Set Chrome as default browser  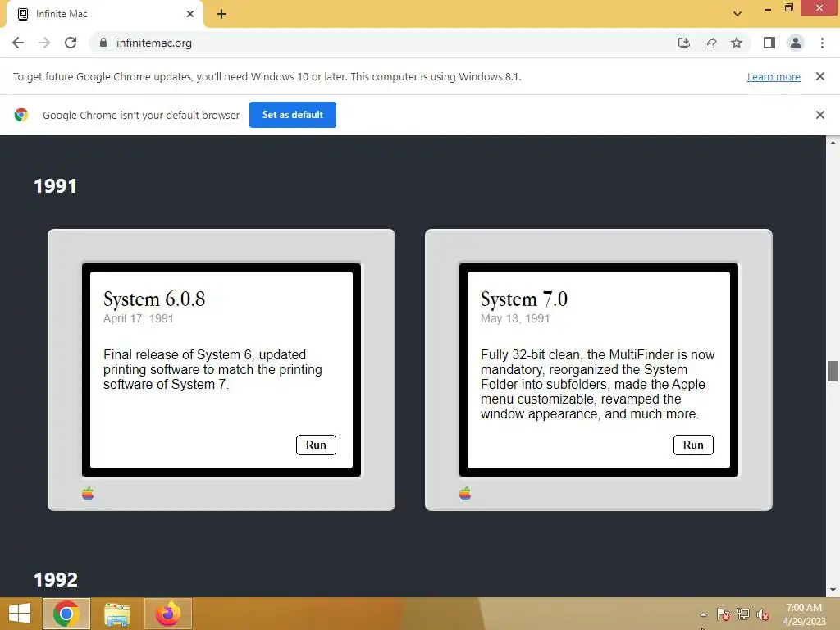coord(293,115)
